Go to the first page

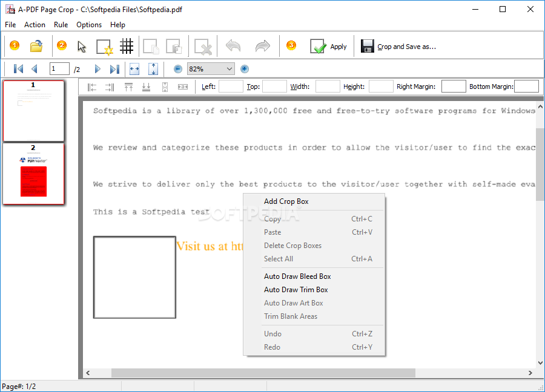click(x=18, y=69)
